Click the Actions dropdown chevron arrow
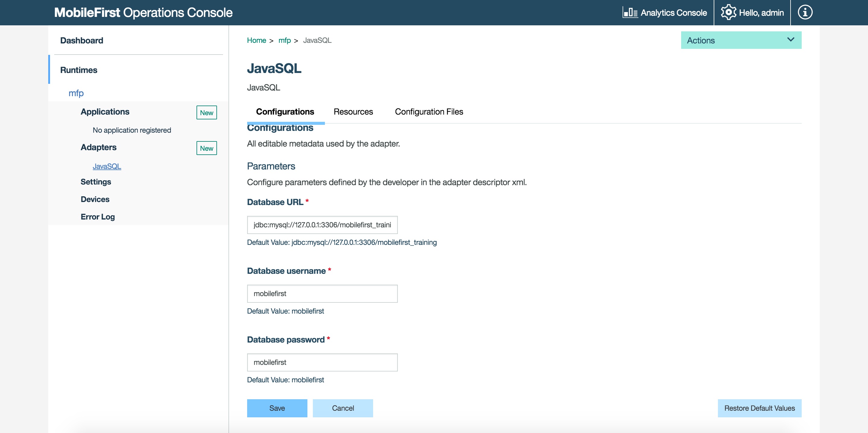Screen dimensions: 868x433 pyautogui.click(x=791, y=40)
